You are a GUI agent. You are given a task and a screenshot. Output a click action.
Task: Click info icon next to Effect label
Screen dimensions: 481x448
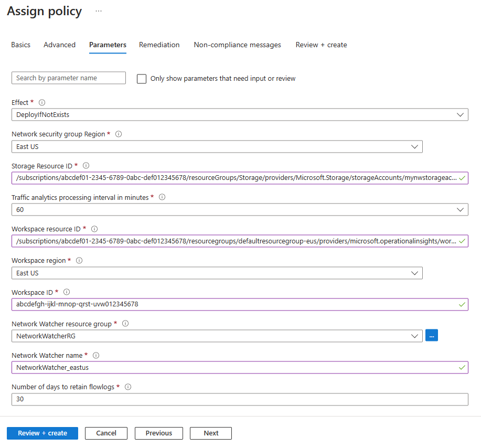pyautogui.click(x=42, y=103)
